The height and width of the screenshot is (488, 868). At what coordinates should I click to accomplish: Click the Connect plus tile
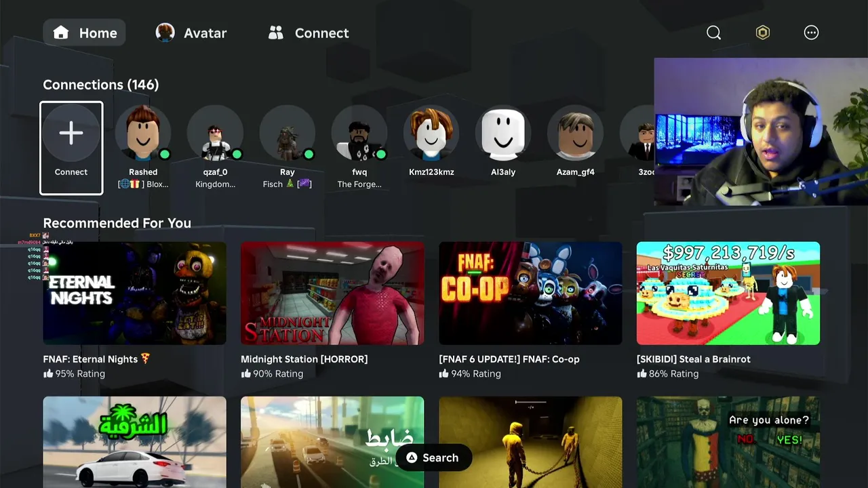[x=71, y=148]
